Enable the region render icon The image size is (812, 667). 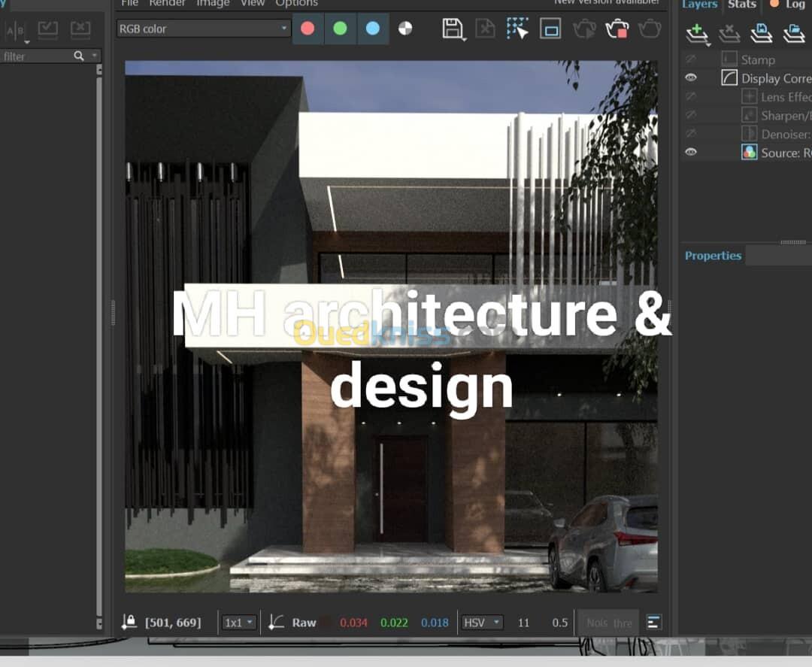pos(550,29)
